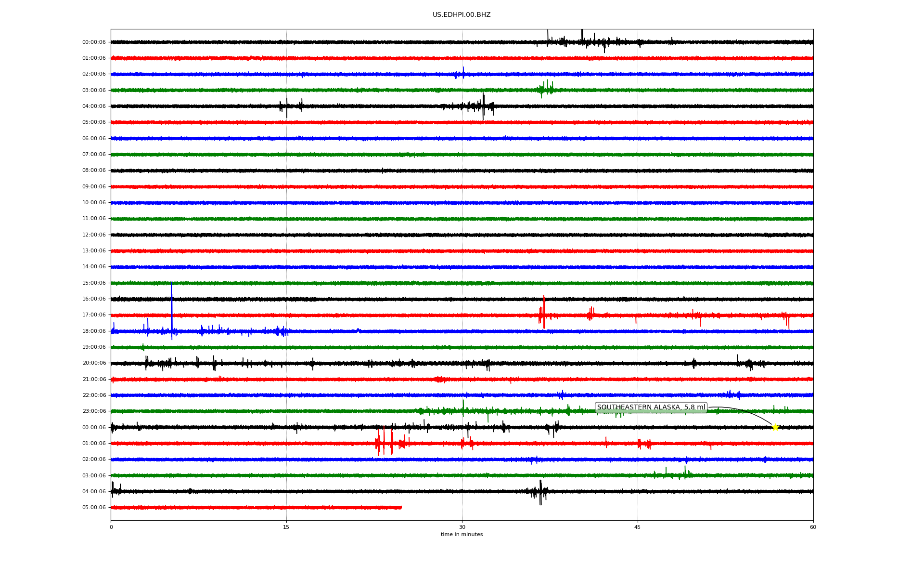Click the black burst on bottom 04:00 trace
This screenshot has width=924, height=578.
pyautogui.click(x=540, y=492)
